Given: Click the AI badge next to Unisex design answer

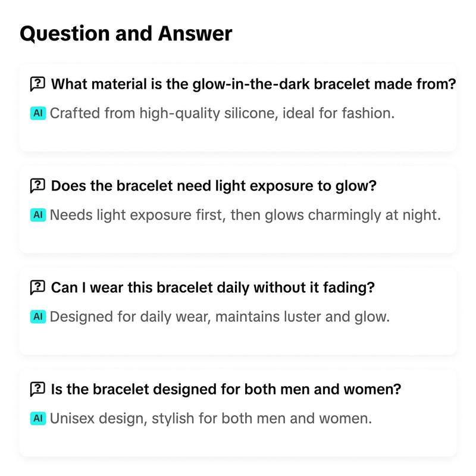Looking at the screenshot, I should (38, 418).
